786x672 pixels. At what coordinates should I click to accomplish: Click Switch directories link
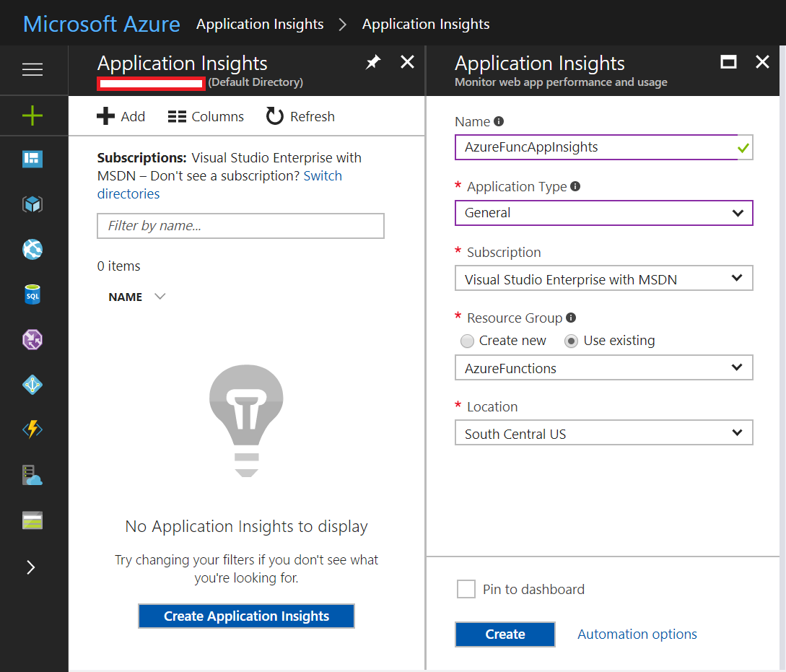point(219,185)
